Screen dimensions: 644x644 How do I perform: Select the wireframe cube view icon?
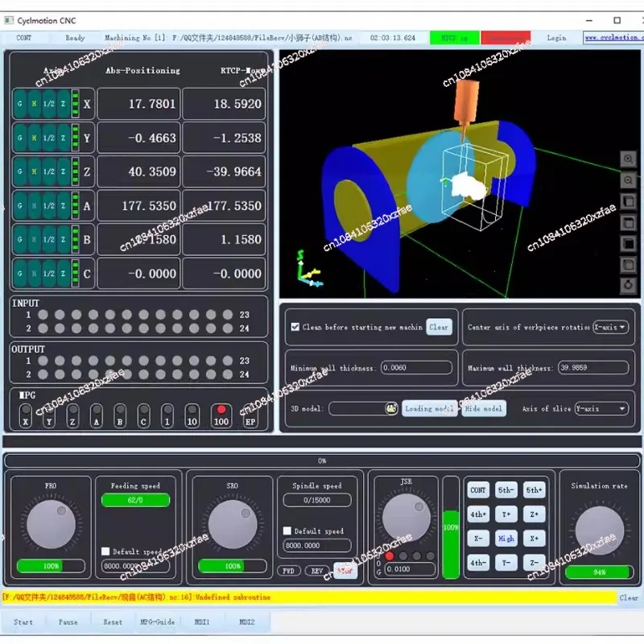tap(628, 265)
